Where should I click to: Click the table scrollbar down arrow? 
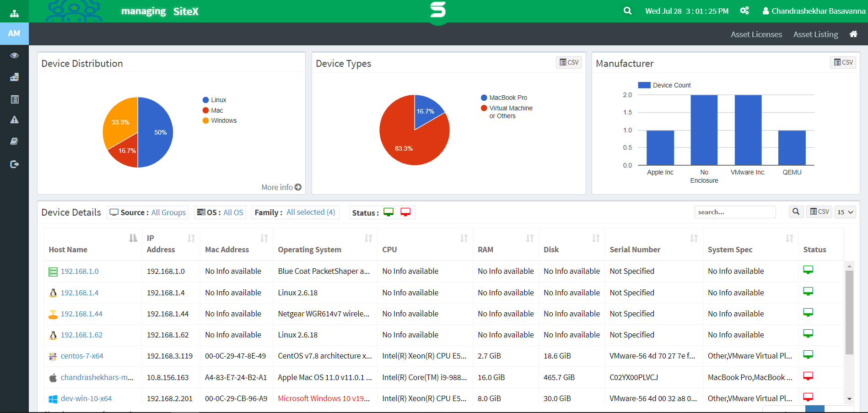[849, 399]
